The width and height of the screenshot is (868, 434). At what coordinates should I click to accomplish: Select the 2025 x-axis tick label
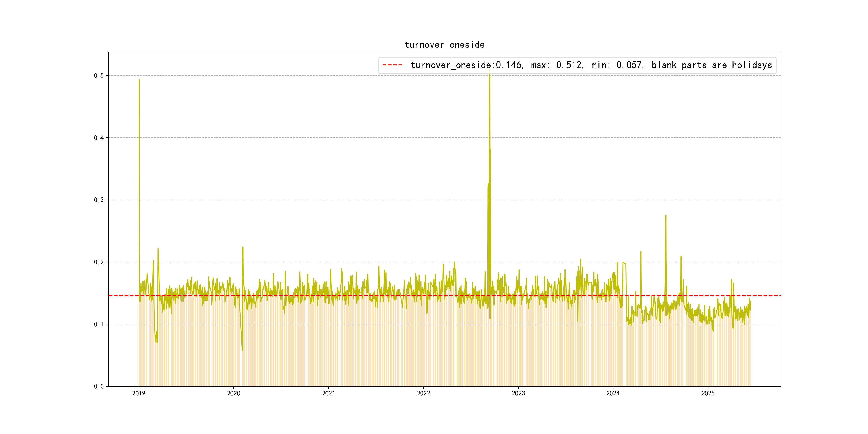pos(708,393)
